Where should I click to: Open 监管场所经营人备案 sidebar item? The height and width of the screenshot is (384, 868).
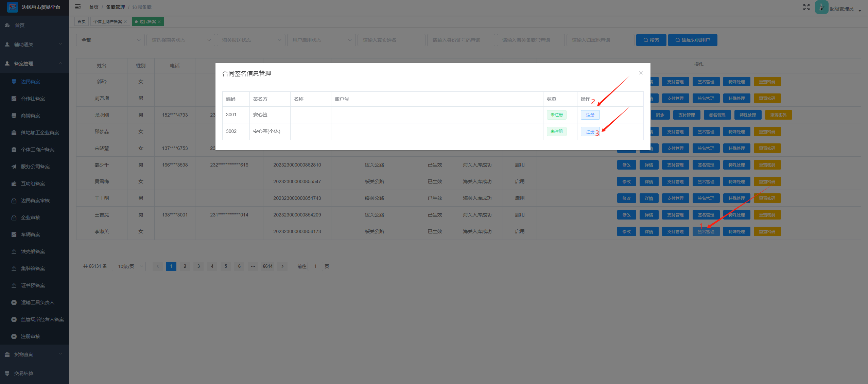35,319
